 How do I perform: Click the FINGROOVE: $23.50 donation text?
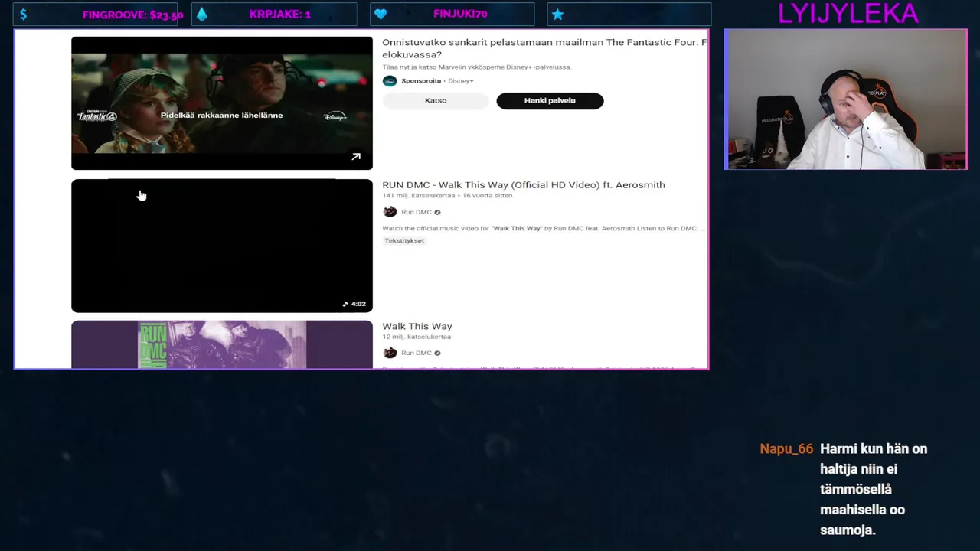132,15
